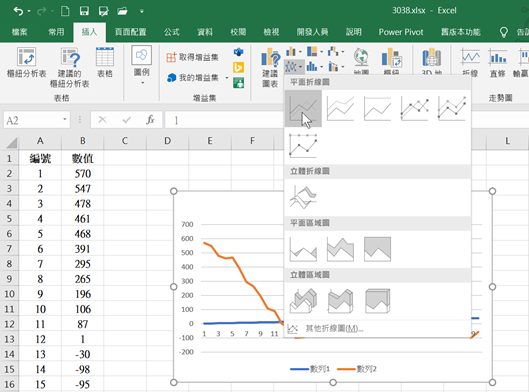The height and width of the screenshot is (392, 529).
Task: Switch to the 檢視 tab
Action: 271,32
